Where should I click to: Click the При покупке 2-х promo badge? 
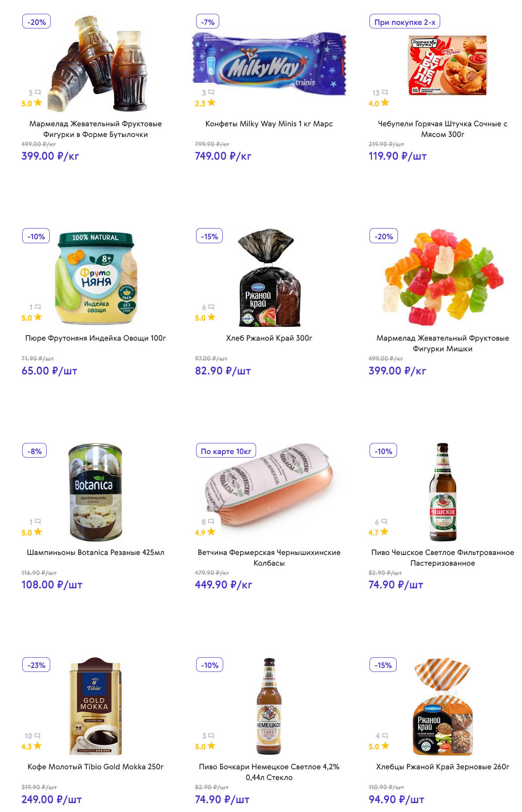coord(405,22)
